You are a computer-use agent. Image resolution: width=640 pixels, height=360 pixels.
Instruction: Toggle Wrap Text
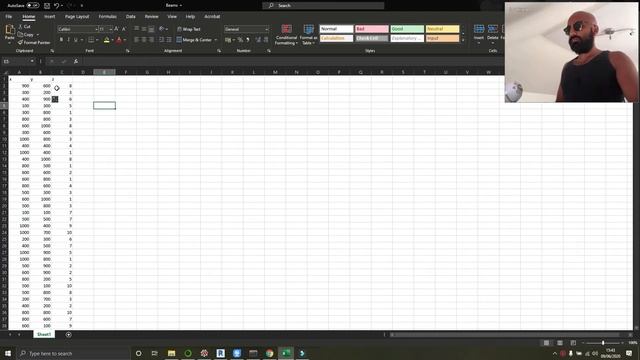pos(189,29)
